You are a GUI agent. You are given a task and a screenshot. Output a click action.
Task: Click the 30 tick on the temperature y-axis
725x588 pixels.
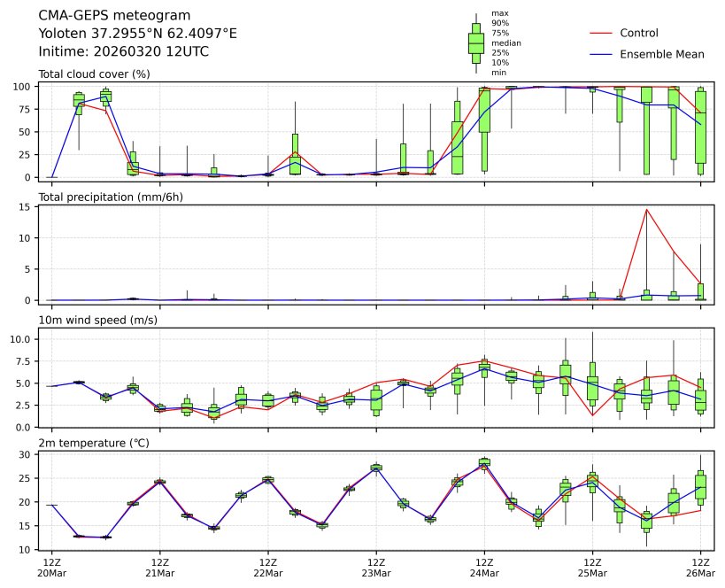tap(27, 454)
